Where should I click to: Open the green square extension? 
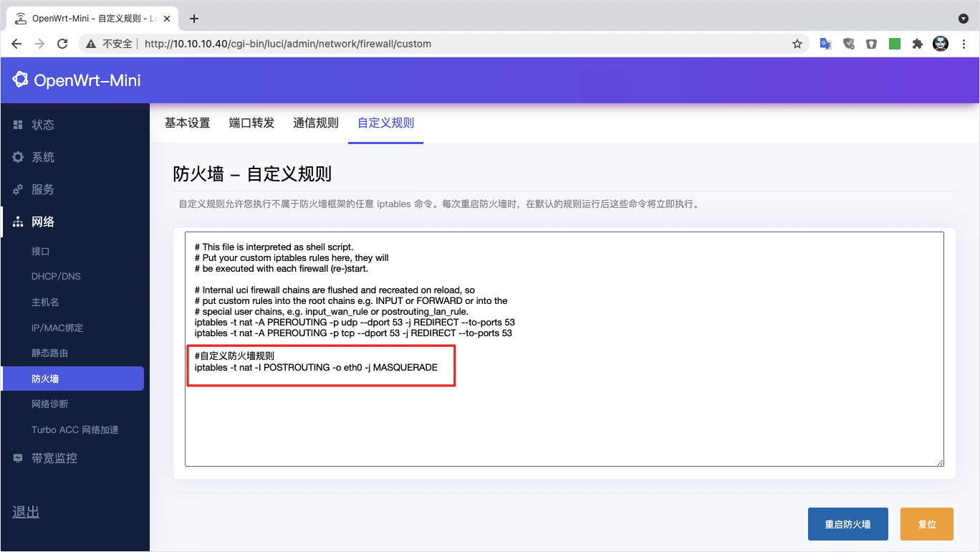[x=895, y=44]
